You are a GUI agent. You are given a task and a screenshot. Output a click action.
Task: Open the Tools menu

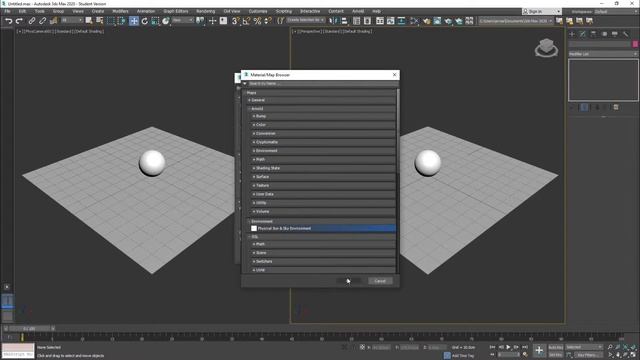pos(40,11)
